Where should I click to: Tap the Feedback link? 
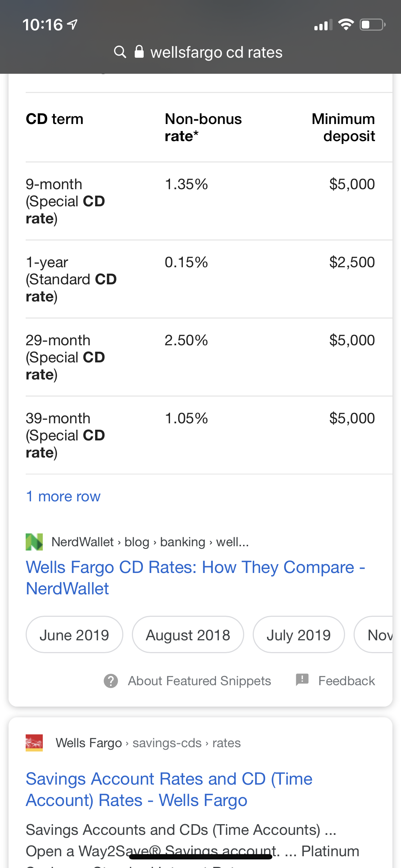pos(346,681)
